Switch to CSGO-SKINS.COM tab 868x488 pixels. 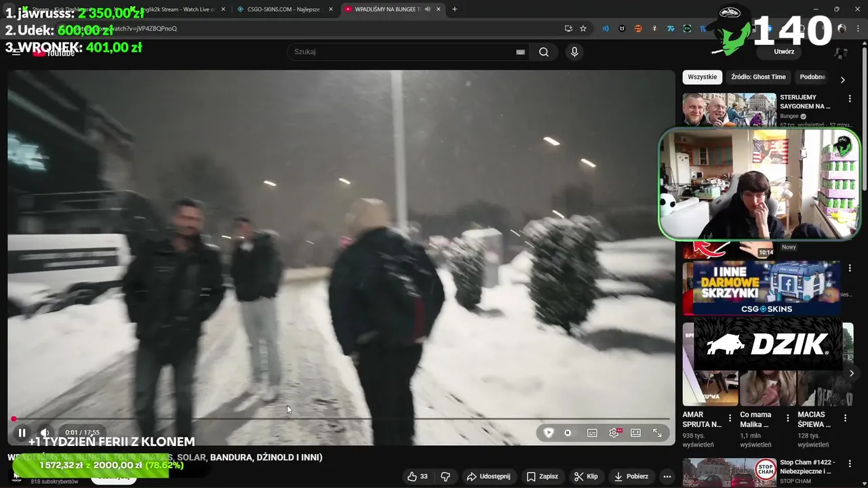[x=283, y=9]
